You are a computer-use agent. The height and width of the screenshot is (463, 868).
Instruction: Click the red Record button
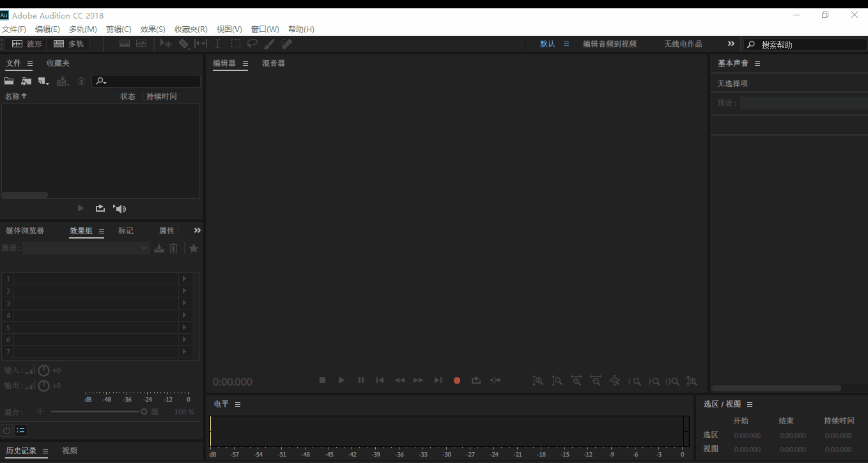457,381
